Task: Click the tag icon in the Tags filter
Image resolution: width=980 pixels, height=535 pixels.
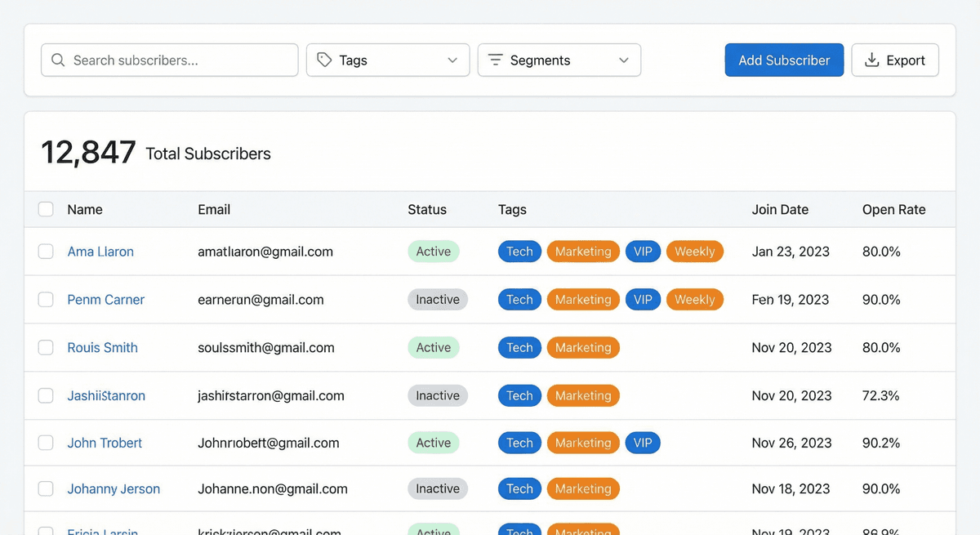Action: click(324, 60)
